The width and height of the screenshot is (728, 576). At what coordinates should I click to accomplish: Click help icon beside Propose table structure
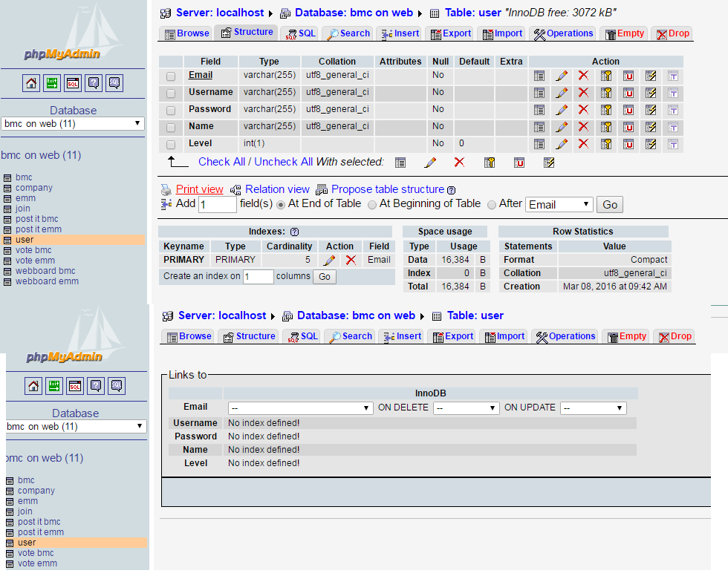451,190
